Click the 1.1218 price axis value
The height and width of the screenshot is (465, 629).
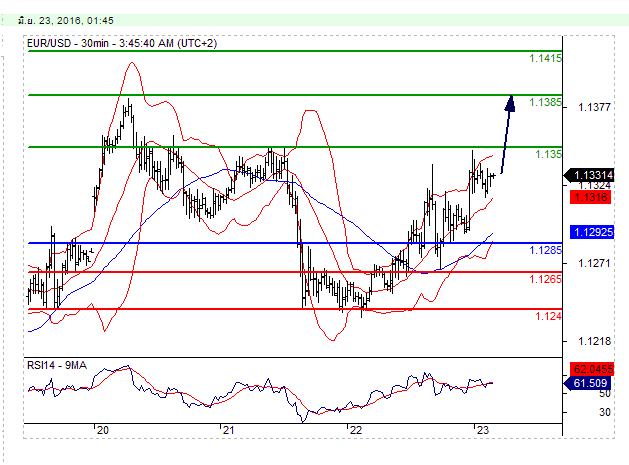pyautogui.click(x=594, y=341)
